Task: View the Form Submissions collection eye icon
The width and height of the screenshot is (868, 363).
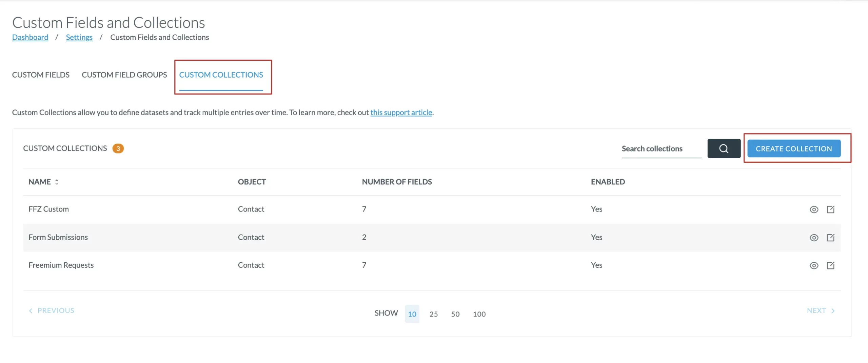Action: point(814,238)
